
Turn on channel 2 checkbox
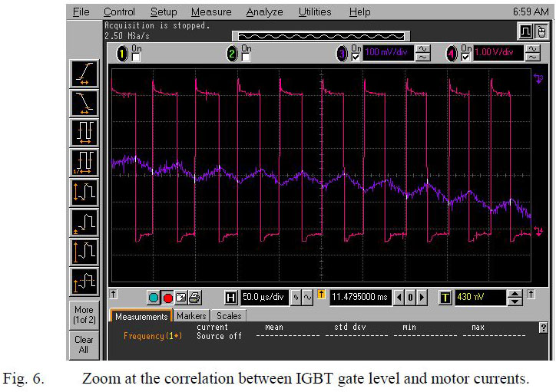point(245,56)
